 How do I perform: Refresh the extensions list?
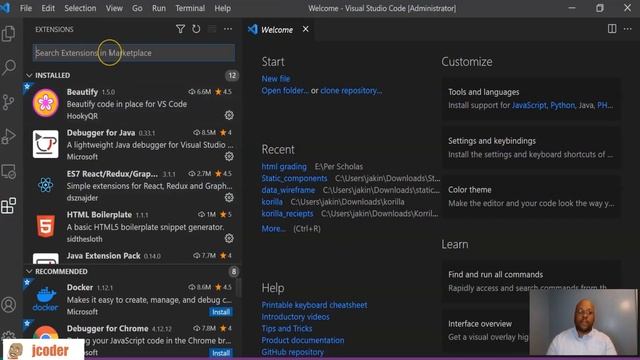pos(196,29)
